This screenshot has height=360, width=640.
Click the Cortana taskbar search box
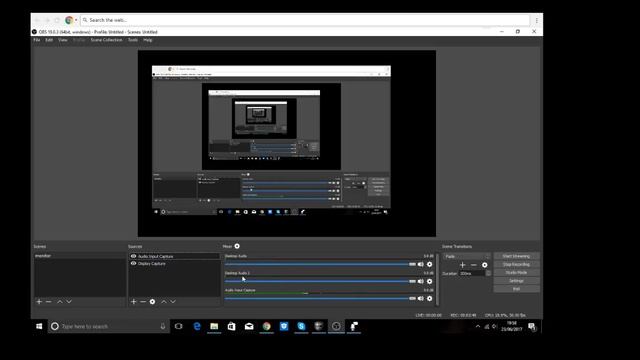coord(109,326)
